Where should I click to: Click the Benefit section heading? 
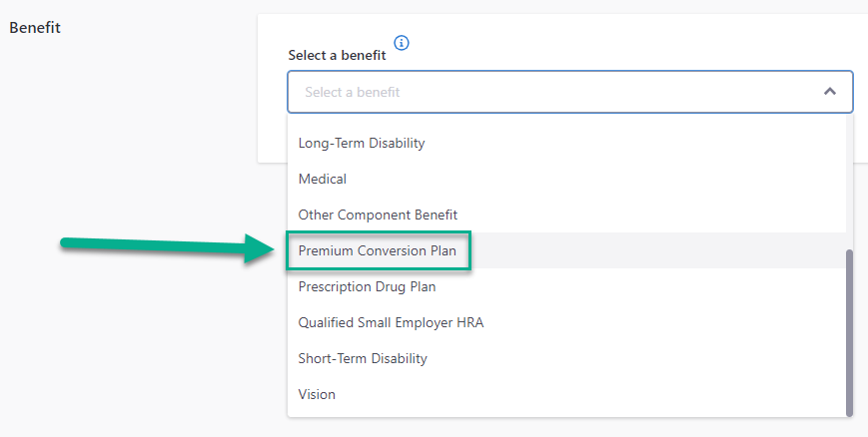(35, 28)
